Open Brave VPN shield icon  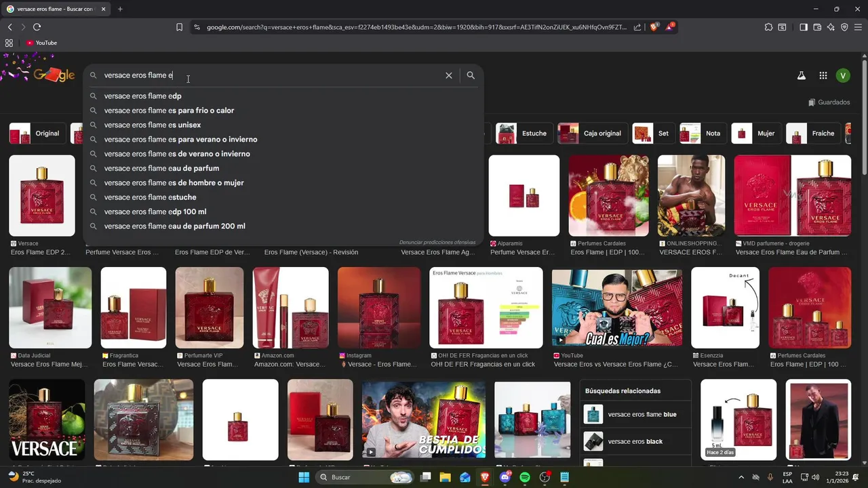tap(844, 27)
